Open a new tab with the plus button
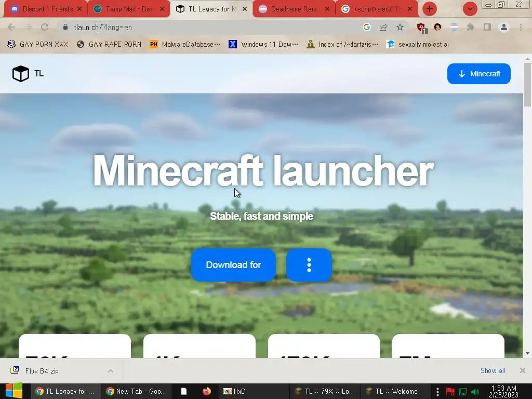Image resolution: width=532 pixels, height=399 pixels. [430, 9]
